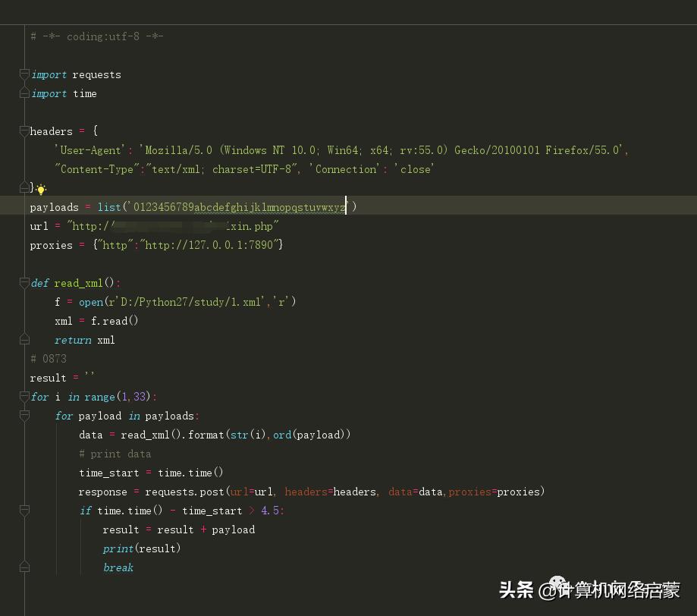Screen dimensions: 697x616
Task: Click the 'D:/Python27/study/1.xml' file path
Action: pyautogui.click(x=190, y=302)
